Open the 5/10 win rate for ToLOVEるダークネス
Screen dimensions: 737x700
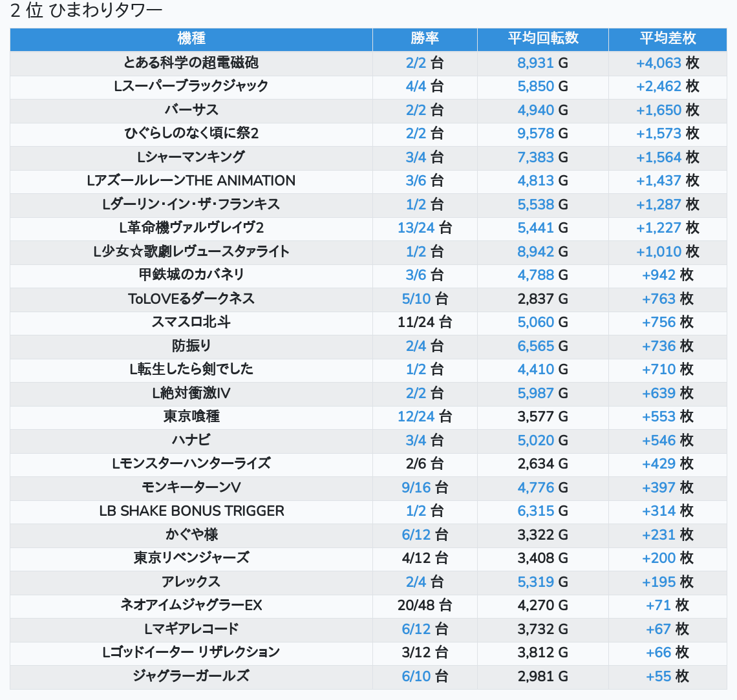tap(416, 299)
